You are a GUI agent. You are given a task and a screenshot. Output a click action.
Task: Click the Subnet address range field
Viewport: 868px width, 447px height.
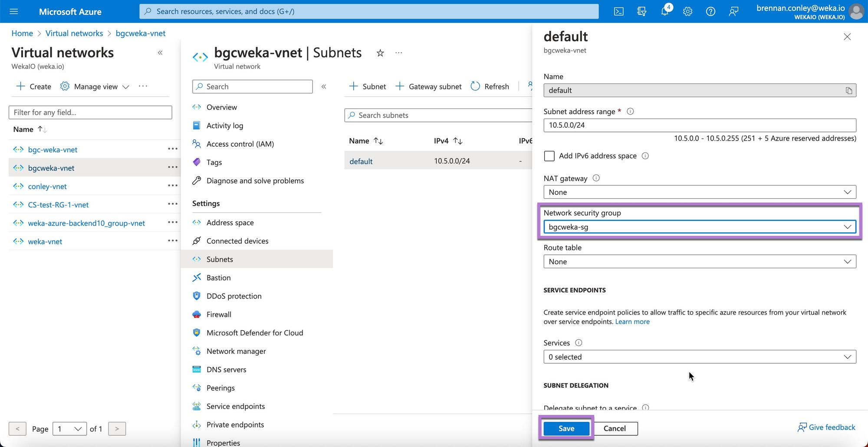coord(700,125)
